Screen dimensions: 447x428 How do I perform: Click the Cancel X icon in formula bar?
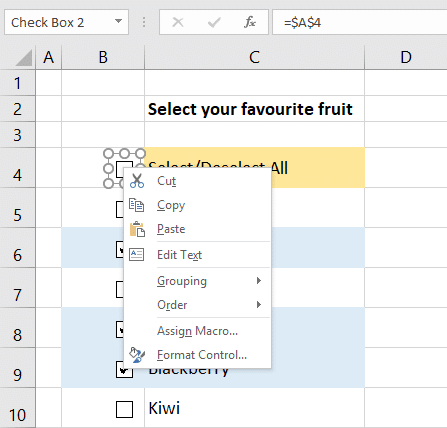click(x=178, y=22)
